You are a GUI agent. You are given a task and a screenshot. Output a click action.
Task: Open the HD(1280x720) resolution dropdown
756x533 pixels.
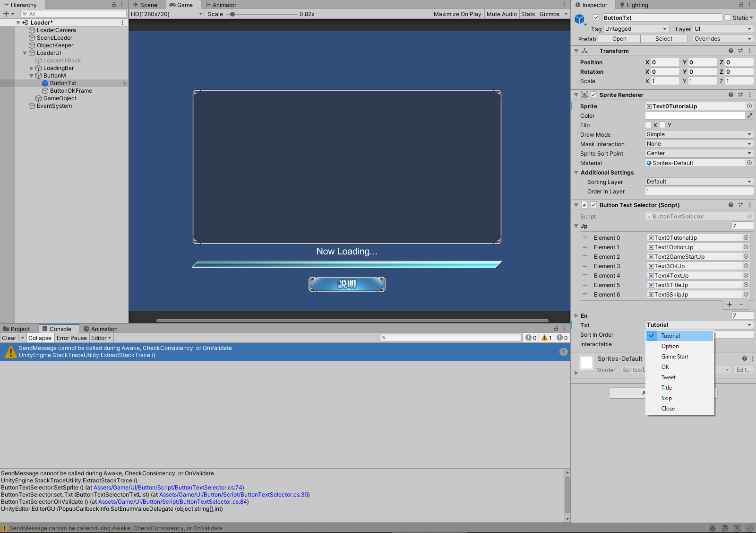coord(167,14)
